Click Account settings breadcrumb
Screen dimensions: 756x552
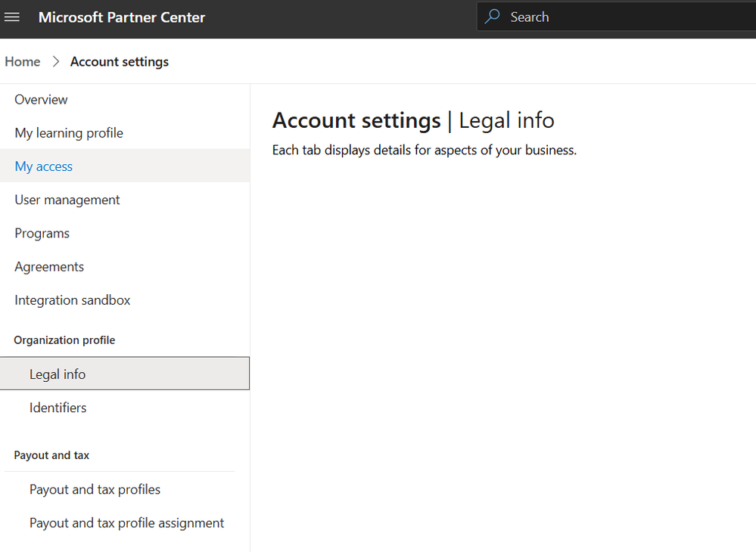pos(120,62)
